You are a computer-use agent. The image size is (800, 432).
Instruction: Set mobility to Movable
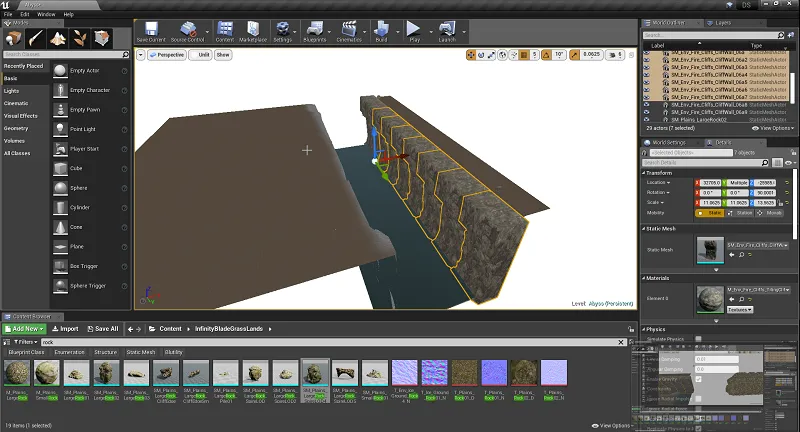[x=769, y=213]
